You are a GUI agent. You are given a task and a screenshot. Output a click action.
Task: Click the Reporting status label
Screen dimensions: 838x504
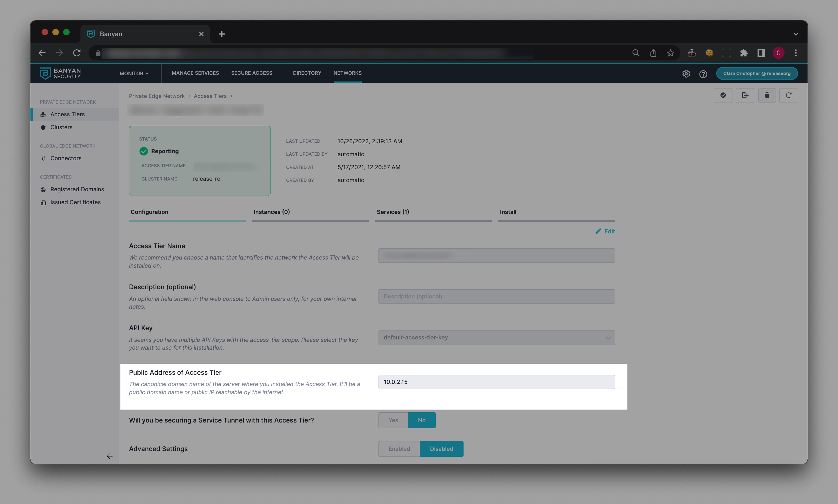165,151
